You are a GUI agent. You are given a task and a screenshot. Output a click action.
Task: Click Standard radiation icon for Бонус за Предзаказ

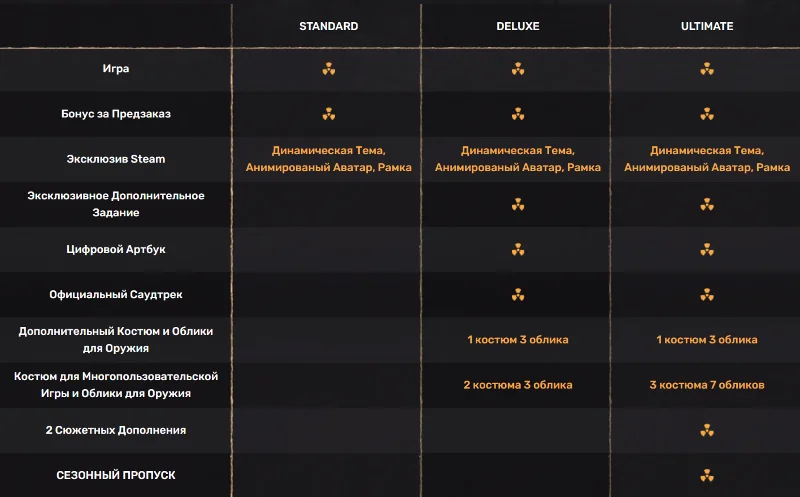point(329,114)
